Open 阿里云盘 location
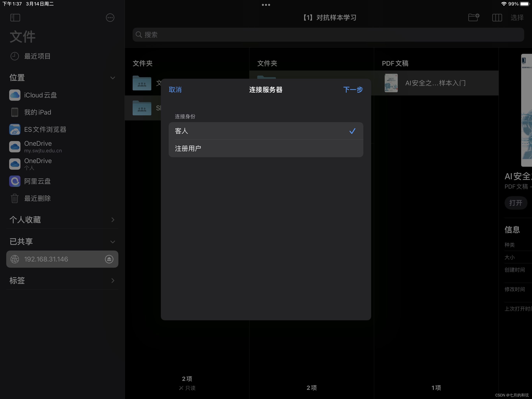Screen dimensions: 532x399 (x=37, y=181)
